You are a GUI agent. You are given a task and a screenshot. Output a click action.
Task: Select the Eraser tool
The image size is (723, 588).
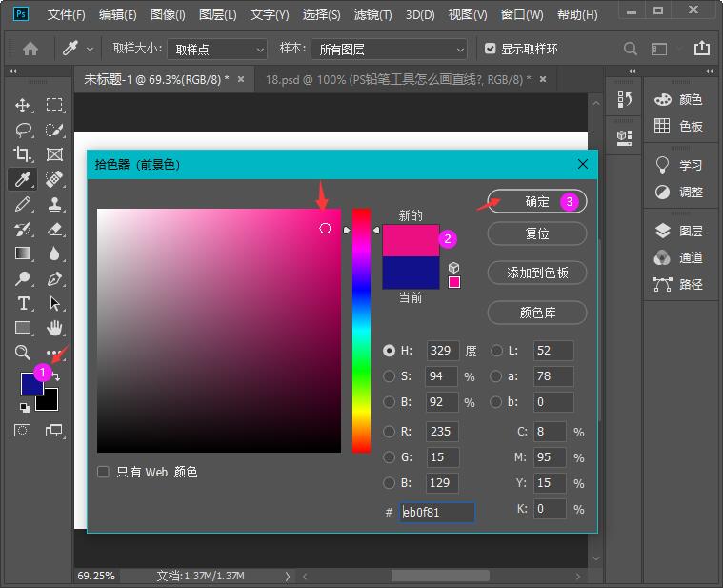point(54,229)
